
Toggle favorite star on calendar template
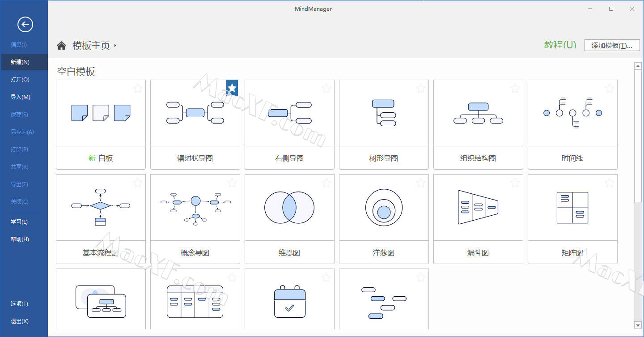tap(326, 277)
